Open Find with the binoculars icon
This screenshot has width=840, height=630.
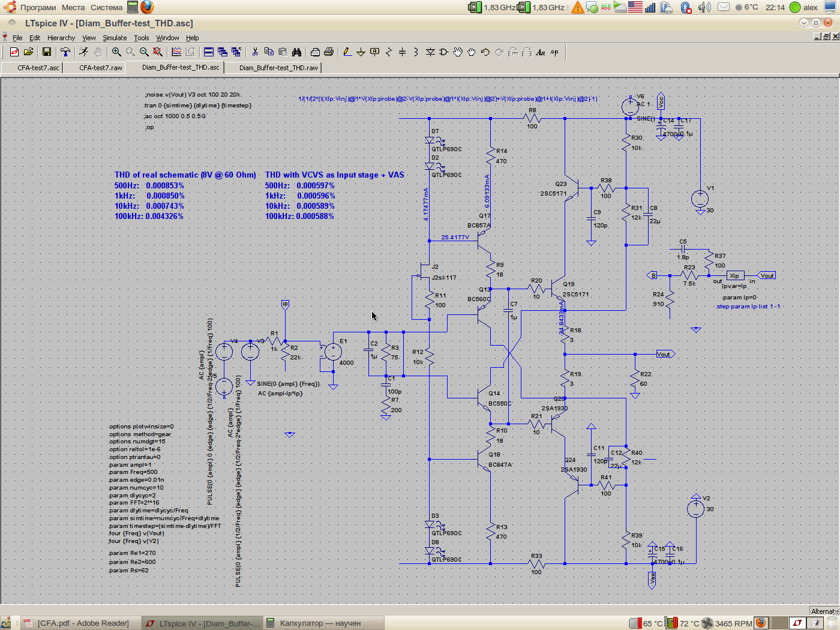pos(296,52)
